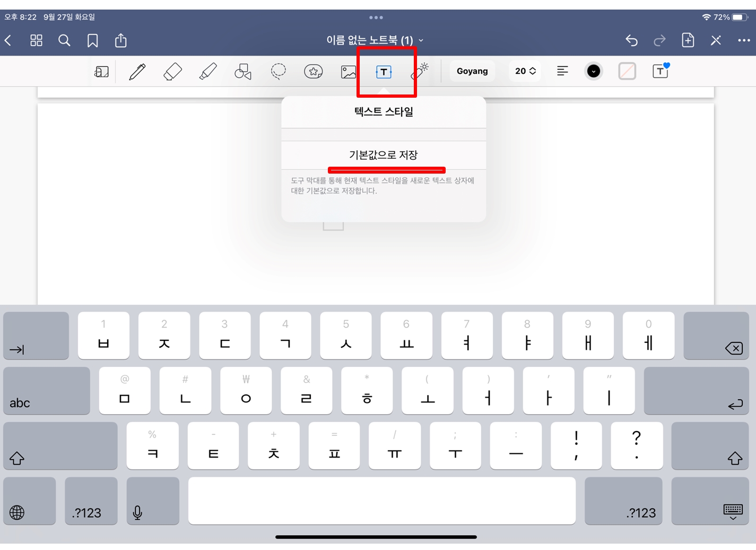Tap the '텍스트 스타일' popover header
The height and width of the screenshot is (550, 756).
click(x=384, y=111)
